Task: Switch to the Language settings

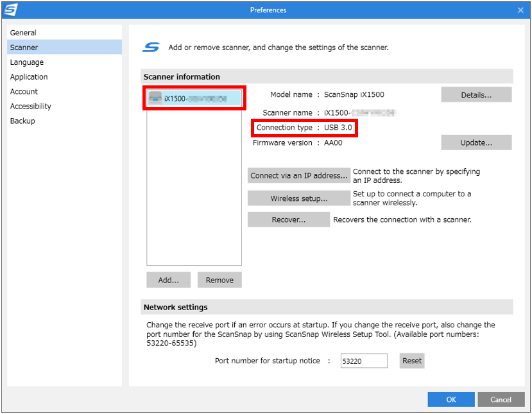Action: 64,62
